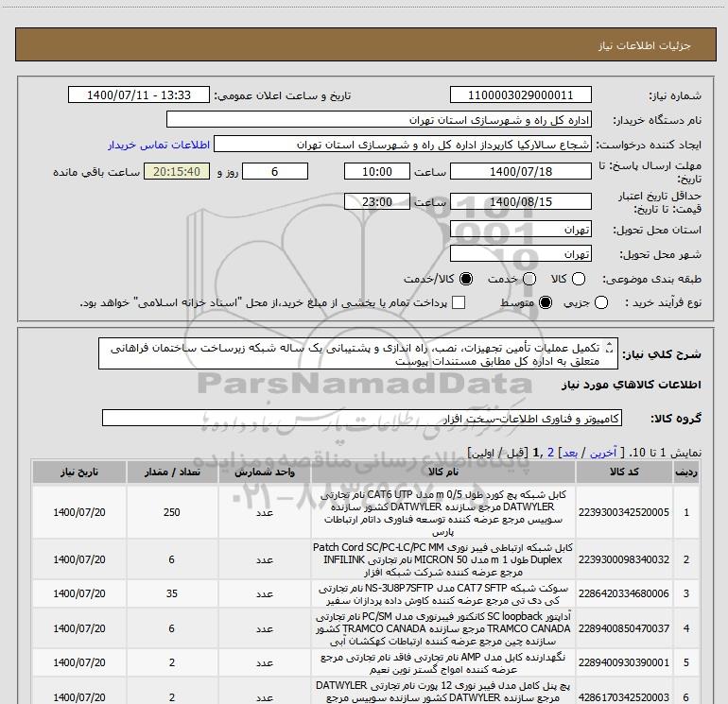Click remaining time countdown 20:15:40
The height and width of the screenshot is (704, 728).
point(177,171)
